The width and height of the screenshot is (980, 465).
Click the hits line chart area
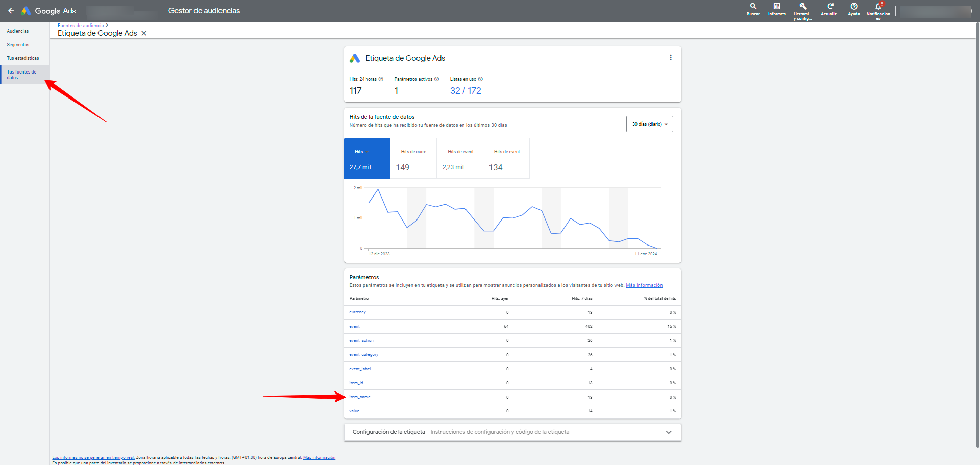[512, 218]
